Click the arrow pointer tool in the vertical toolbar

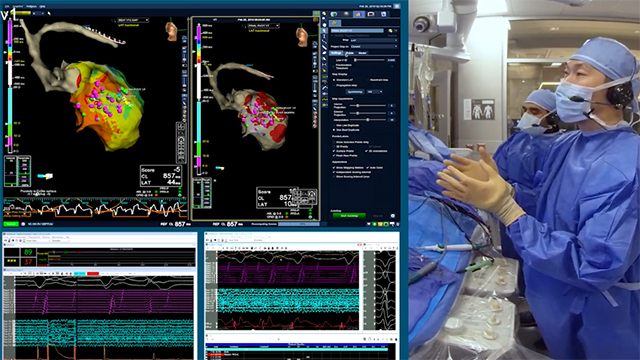point(324,31)
